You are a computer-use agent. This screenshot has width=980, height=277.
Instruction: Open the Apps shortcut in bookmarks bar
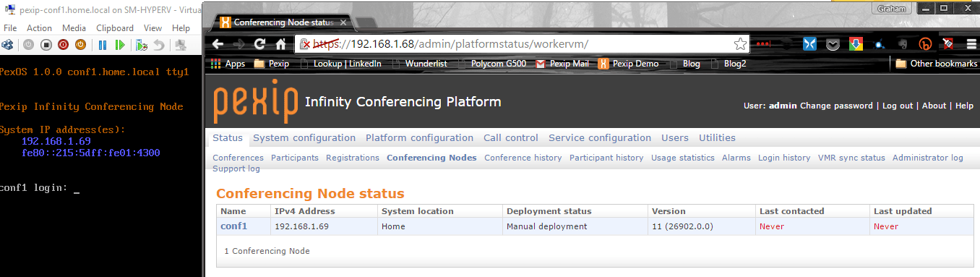[228, 64]
